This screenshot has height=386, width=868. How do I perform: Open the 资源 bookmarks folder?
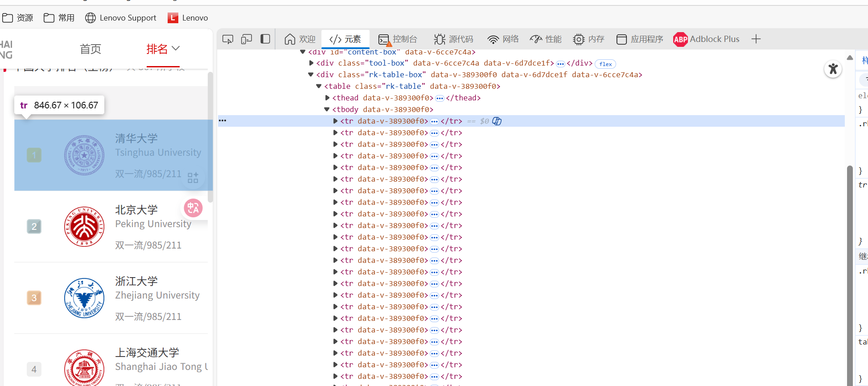click(18, 18)
